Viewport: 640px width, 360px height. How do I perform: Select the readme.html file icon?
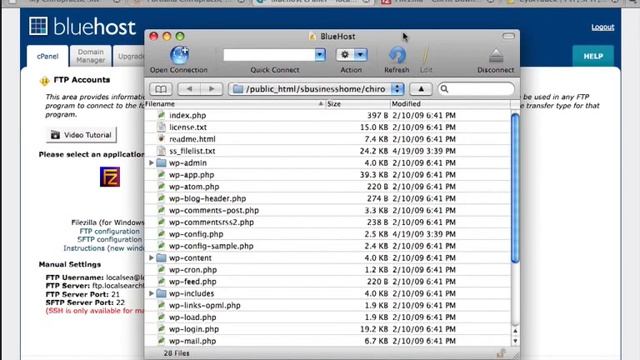162,139
